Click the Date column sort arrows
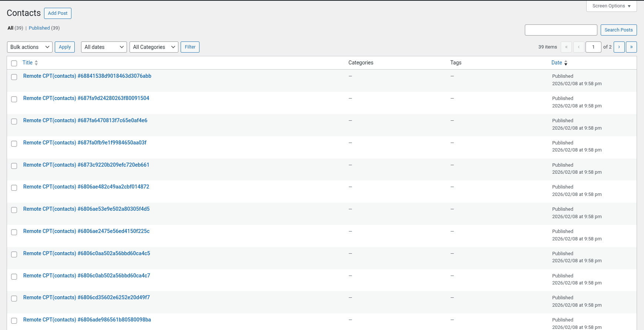This screenshot has width=644, height=330. pos(566,63)
